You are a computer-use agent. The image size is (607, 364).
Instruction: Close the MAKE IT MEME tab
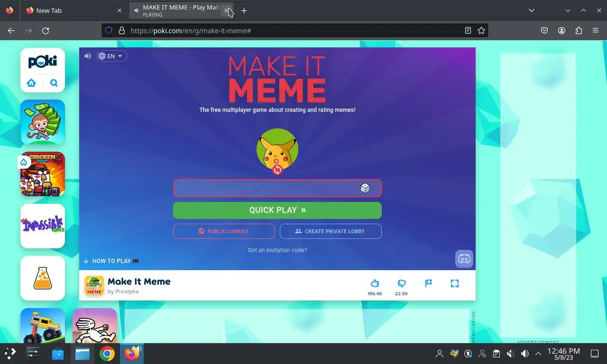pyautogui.click(x=226, y=10)
